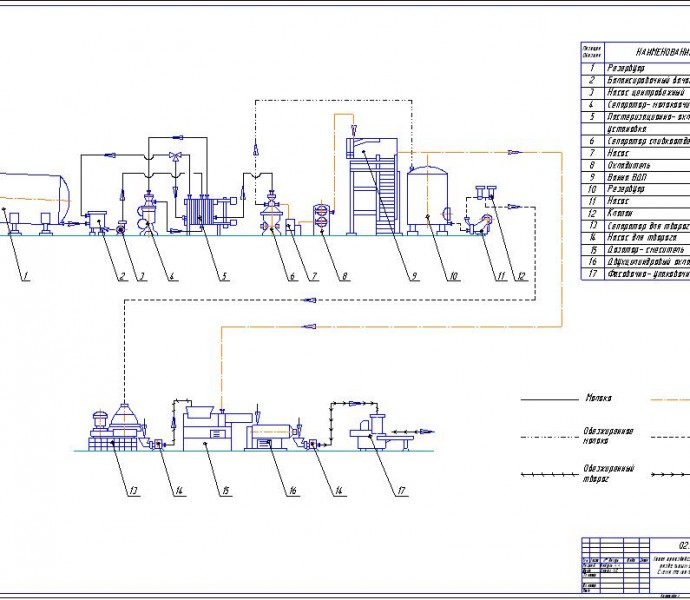This screenshot has width=690, height=600.
Task: Click the flow arrow between tank 1 and balancing tank
Action: (72, 224)
